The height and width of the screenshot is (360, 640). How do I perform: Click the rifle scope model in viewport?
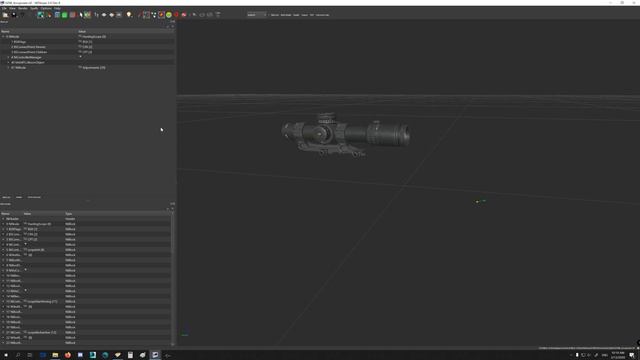point(345,135)
